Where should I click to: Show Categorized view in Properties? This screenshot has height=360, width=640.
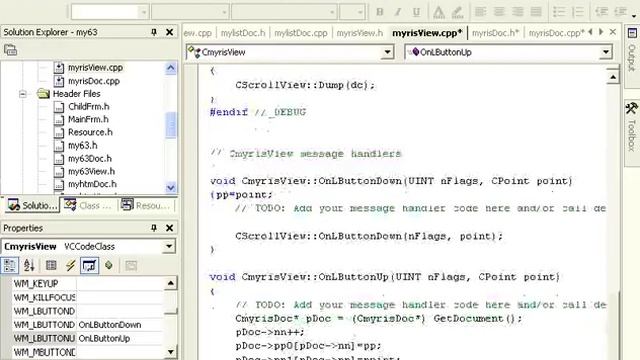coord(9,266)
